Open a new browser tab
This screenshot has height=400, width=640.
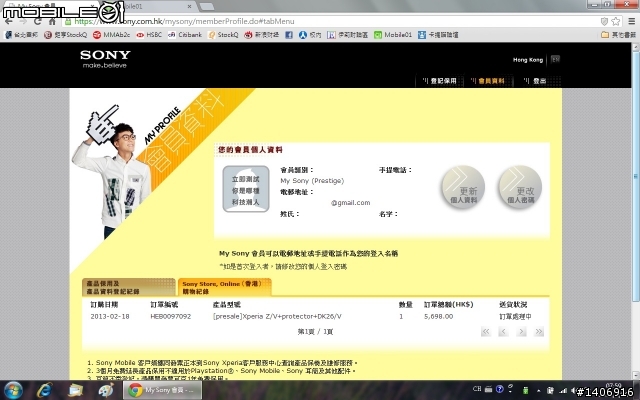(207, 7)
